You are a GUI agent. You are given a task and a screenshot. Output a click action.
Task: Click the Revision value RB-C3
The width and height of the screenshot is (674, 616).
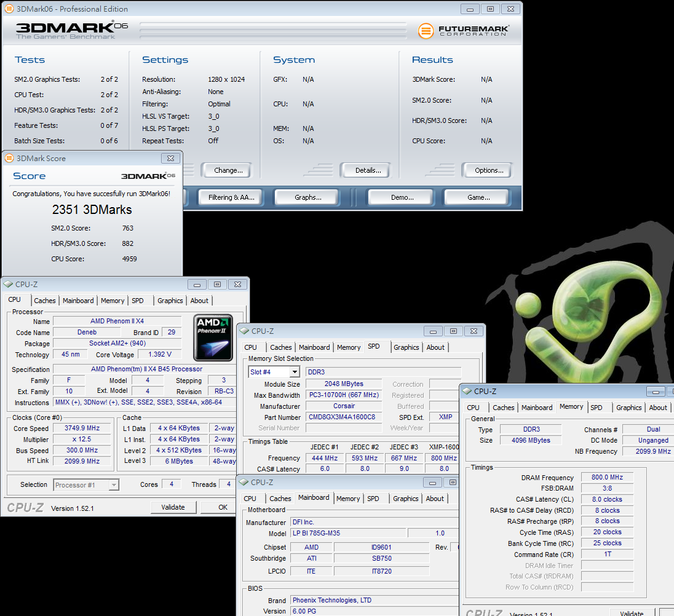coord(223,392)
